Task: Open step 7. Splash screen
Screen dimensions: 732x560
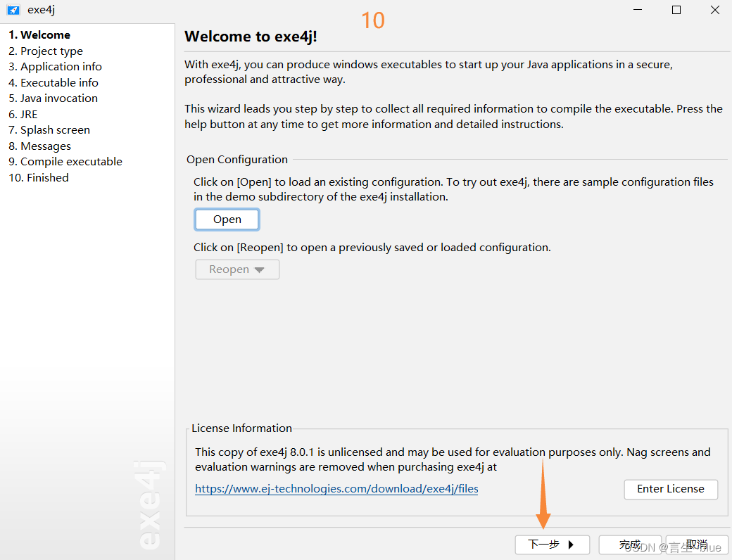Action: pos(49,130)
